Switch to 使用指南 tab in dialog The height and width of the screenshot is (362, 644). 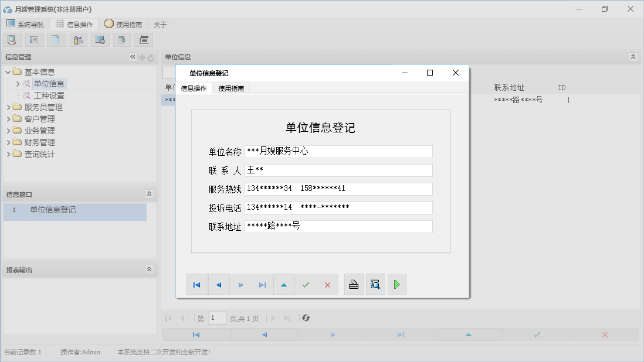pyautogui.click(x=231, y=88)
